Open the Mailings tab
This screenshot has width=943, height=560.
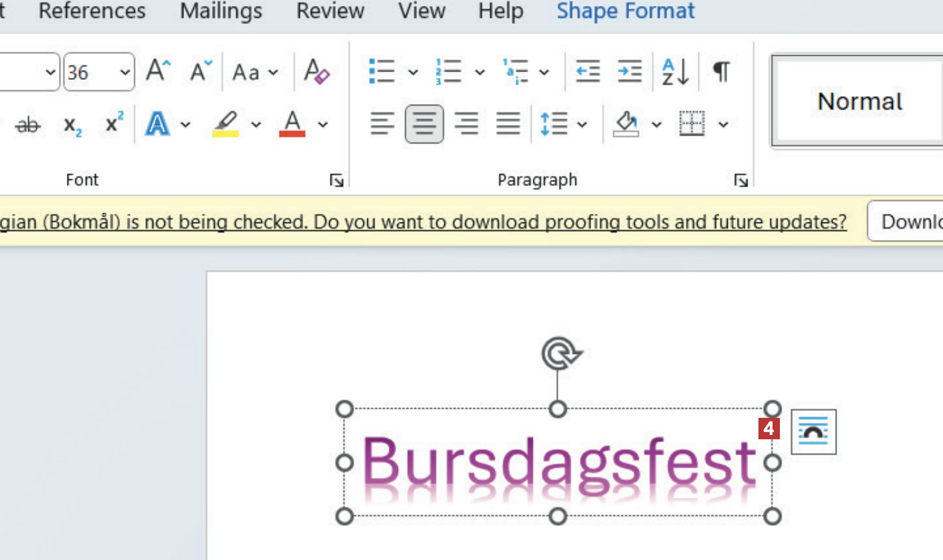221,11
